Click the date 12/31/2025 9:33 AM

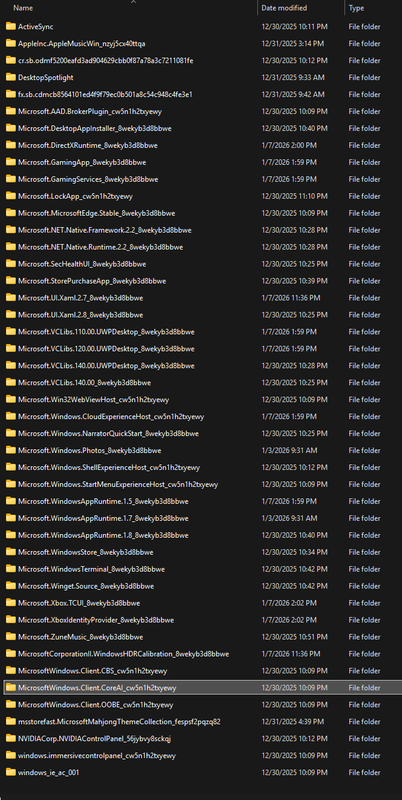tap(293, 77)
